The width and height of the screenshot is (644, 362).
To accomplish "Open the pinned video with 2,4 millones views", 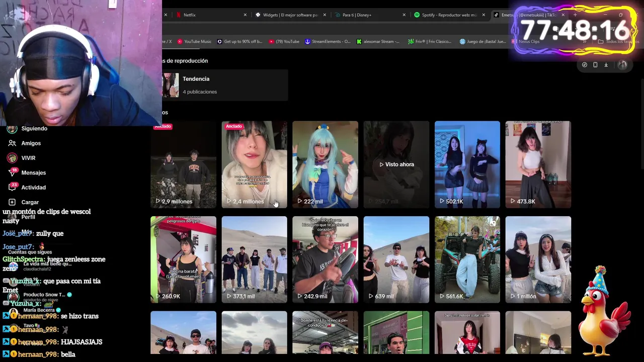I will pyautogui.click(x=254, y=164).
